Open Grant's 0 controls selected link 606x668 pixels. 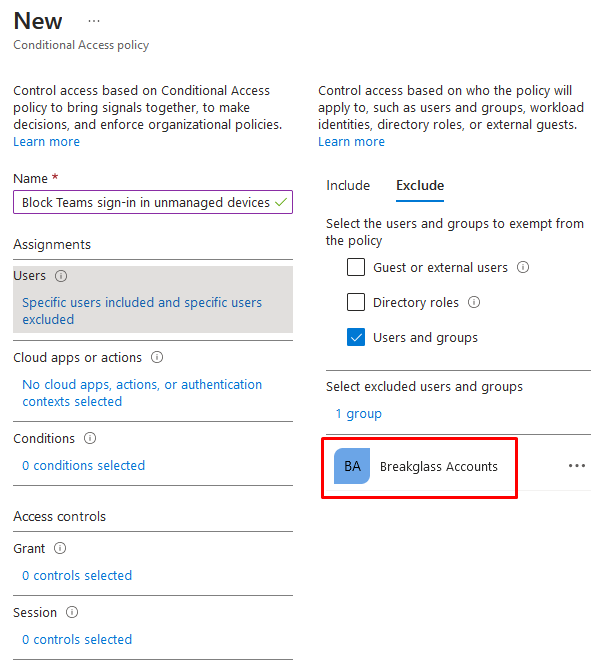(x=77, y=575)
